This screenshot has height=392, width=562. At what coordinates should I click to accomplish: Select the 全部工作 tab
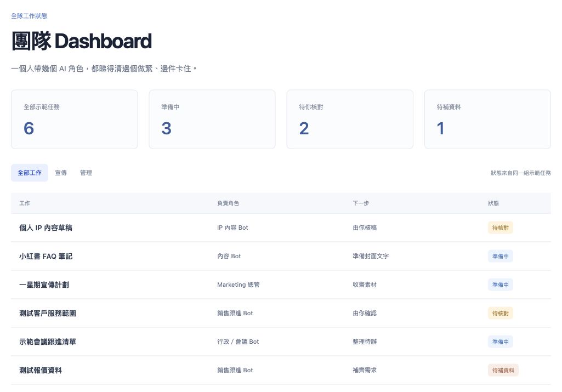coord(30,173)
